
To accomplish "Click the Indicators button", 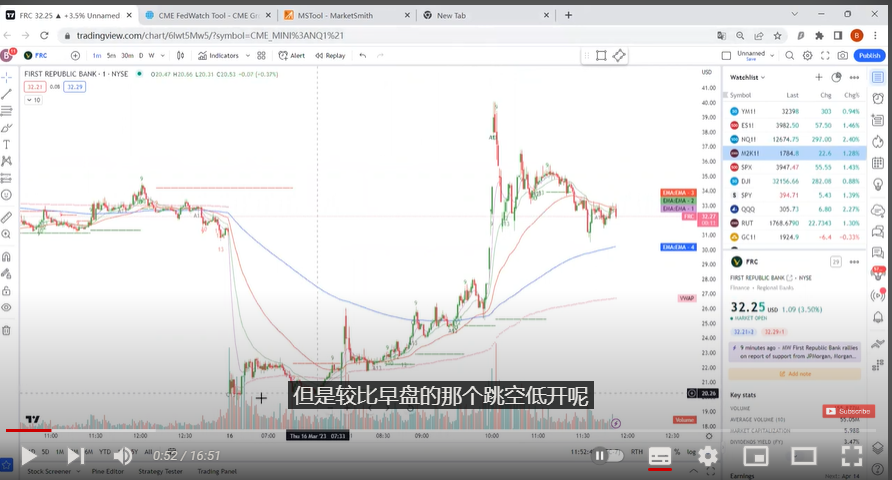I will (218, 55).
